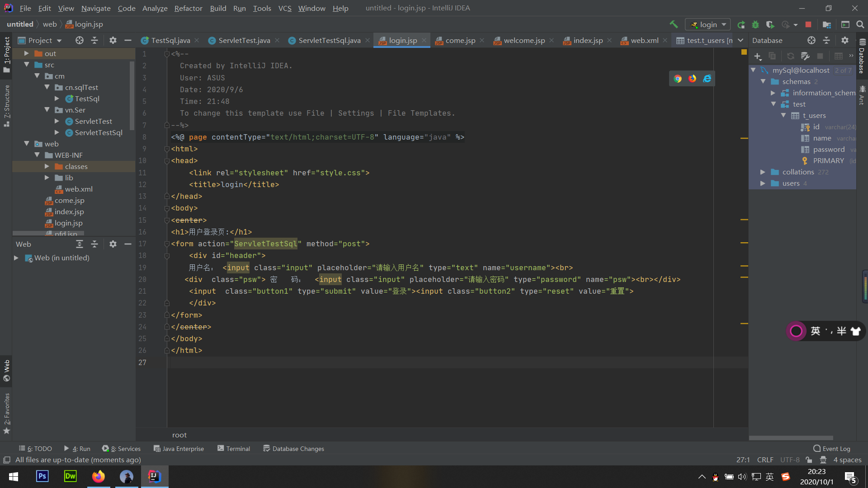Toggle the Structure tool window
Image resolution: width=868 pixels, height=488 pixels.
point(6,106)
